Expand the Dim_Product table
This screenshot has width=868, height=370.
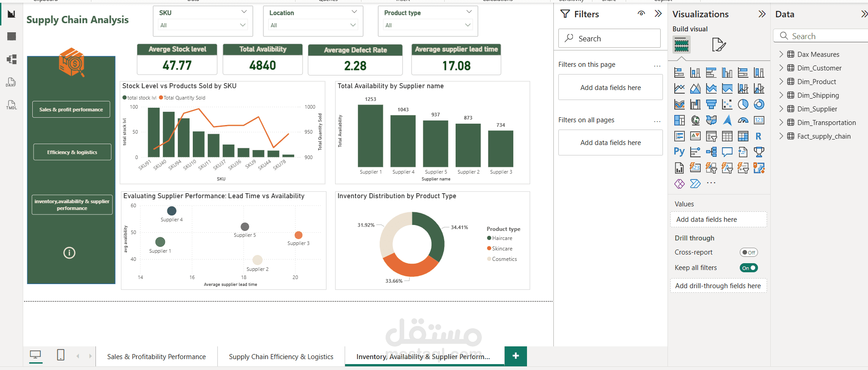[781, 81]
